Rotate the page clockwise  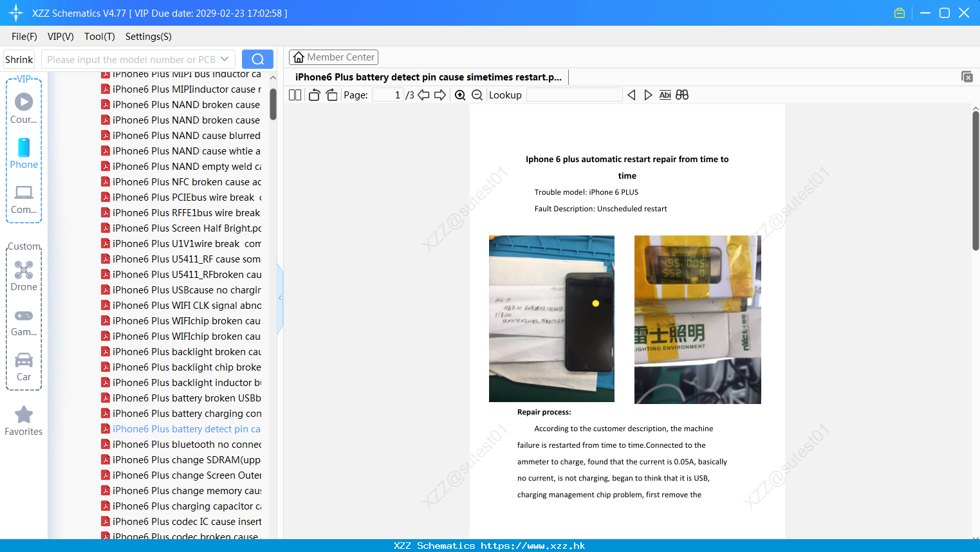[x=332, y=95]
